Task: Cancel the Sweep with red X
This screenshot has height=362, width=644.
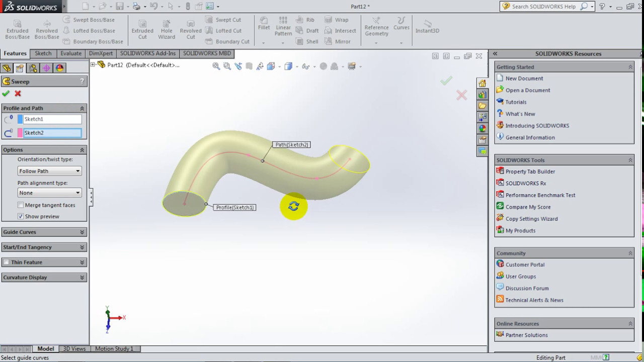Action: coord(18,94)
